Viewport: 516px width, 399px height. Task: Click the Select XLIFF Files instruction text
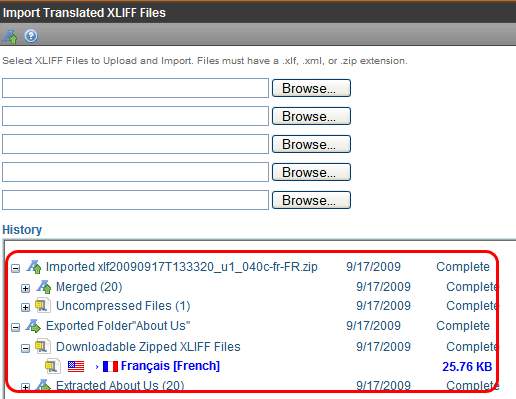click(205, 61)
